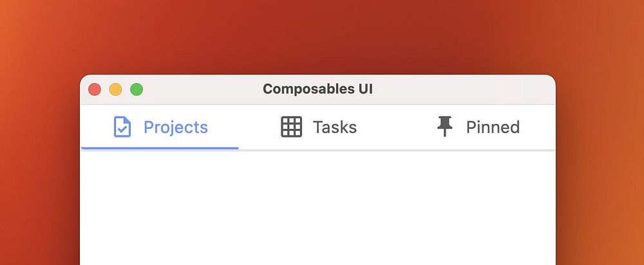Click the Projects document-check icon
The height and width of the screenshot is (265, 644).
tap(122, 127)
